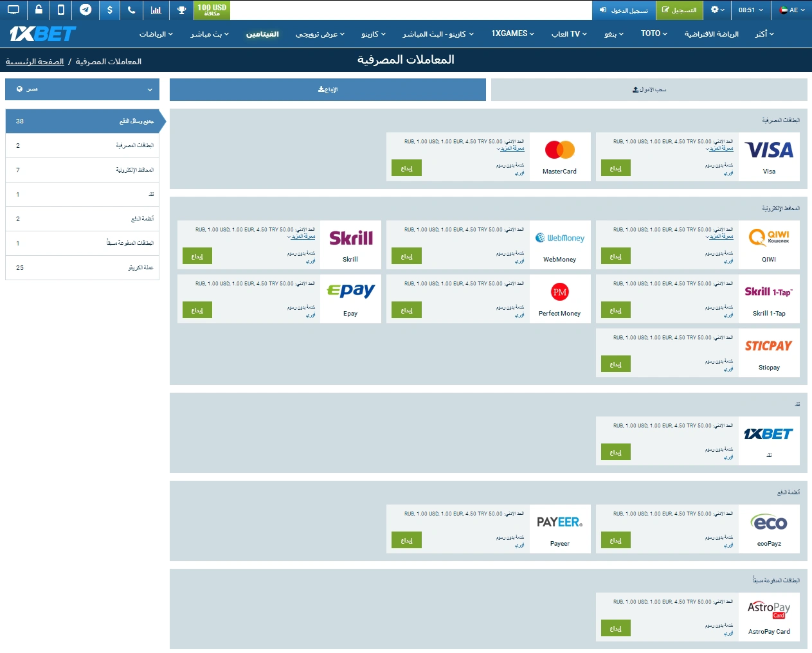The image size is (812, 653).
Task: Click the 1xBet logo
Action: tap(40, 33)
